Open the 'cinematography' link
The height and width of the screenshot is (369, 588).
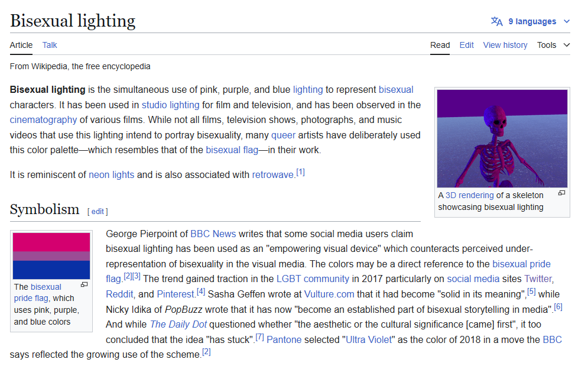[43, 120]
